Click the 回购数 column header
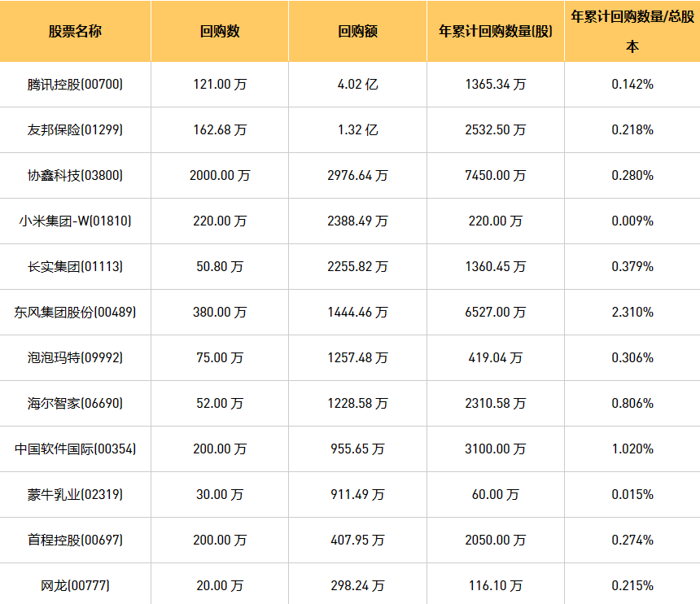 (220, 32)
